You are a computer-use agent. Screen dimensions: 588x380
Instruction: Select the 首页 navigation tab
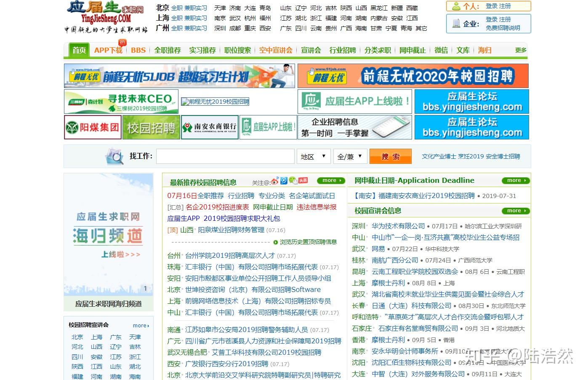pyautogui.click(x=79, y=50)
